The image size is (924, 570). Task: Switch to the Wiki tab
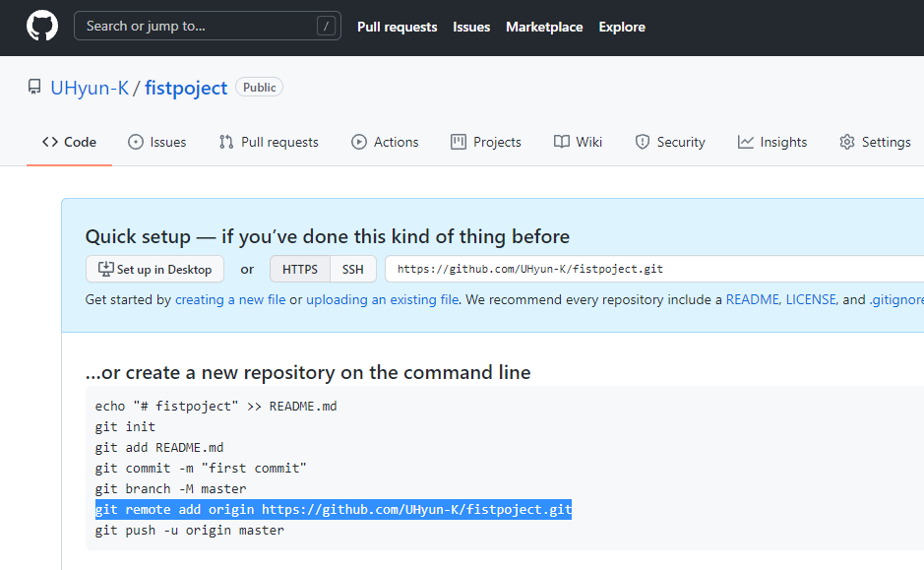578,142
